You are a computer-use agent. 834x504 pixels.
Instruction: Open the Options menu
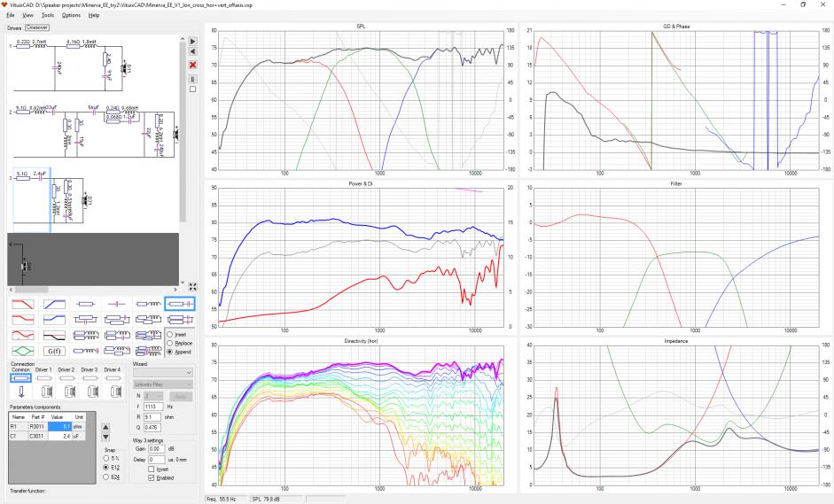point(71,15)
